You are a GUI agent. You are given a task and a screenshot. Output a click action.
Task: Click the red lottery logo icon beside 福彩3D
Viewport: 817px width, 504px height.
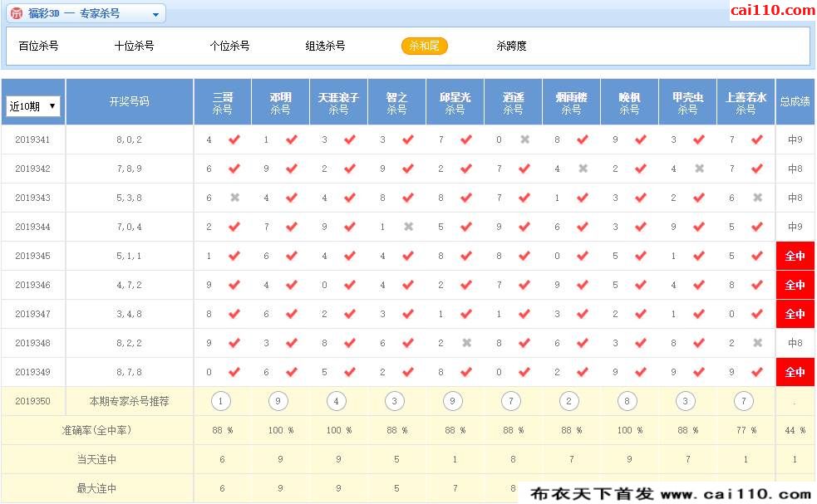(17, 13)
